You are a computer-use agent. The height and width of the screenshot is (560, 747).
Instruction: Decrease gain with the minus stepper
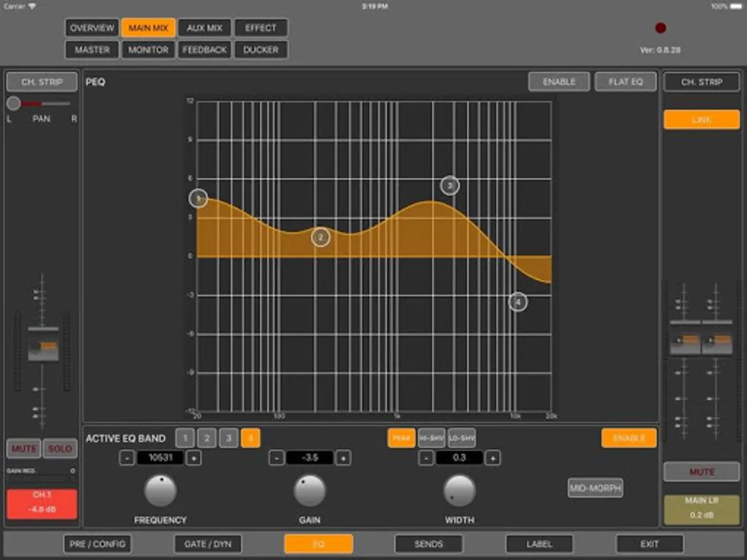[276, 458]
